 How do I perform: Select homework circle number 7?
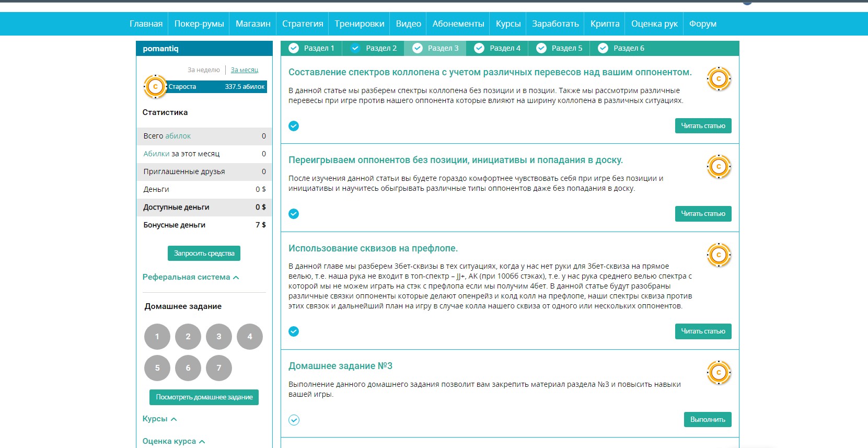coord(219,368)
